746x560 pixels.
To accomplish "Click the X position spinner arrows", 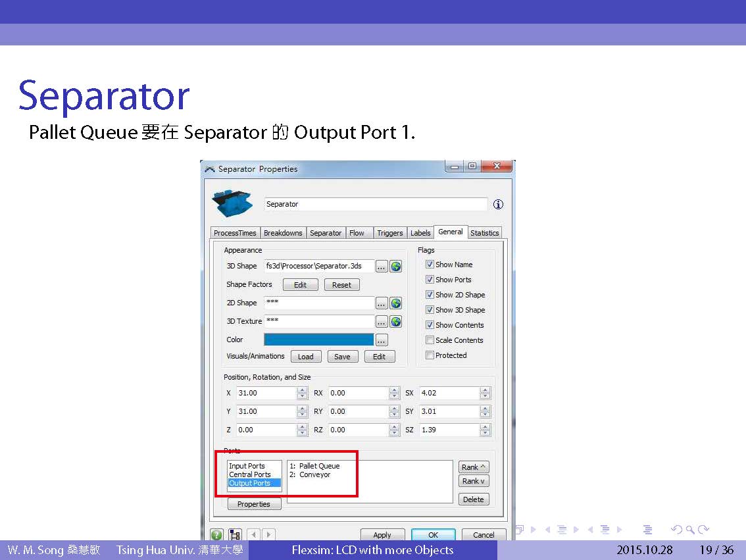I will pyautogui.click(x=302, y=393).
